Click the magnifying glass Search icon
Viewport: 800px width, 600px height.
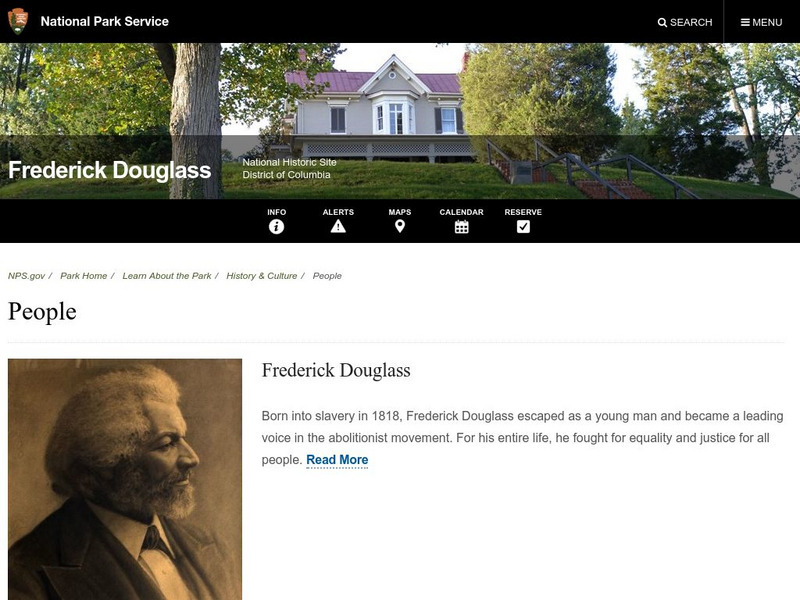(662, 22)
